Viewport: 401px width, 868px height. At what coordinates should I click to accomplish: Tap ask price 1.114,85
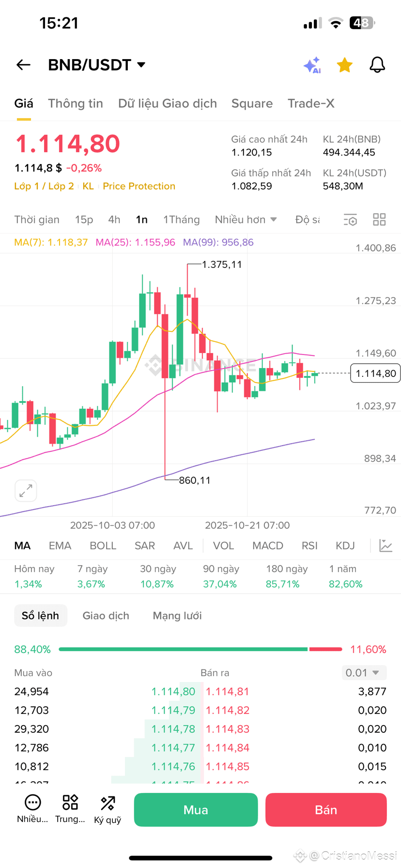(228, 767)
